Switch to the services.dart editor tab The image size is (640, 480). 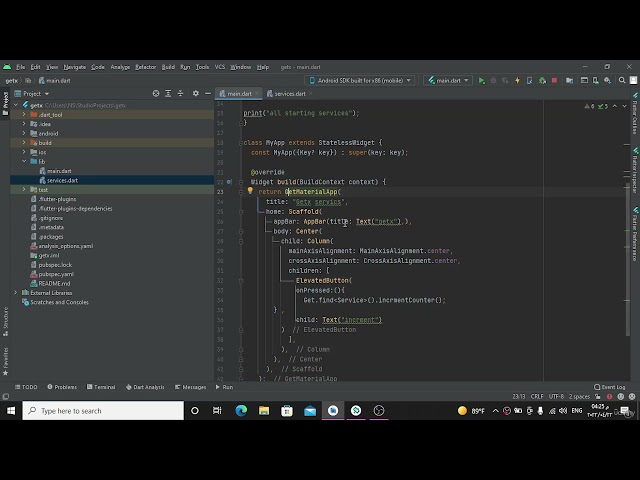289,93
